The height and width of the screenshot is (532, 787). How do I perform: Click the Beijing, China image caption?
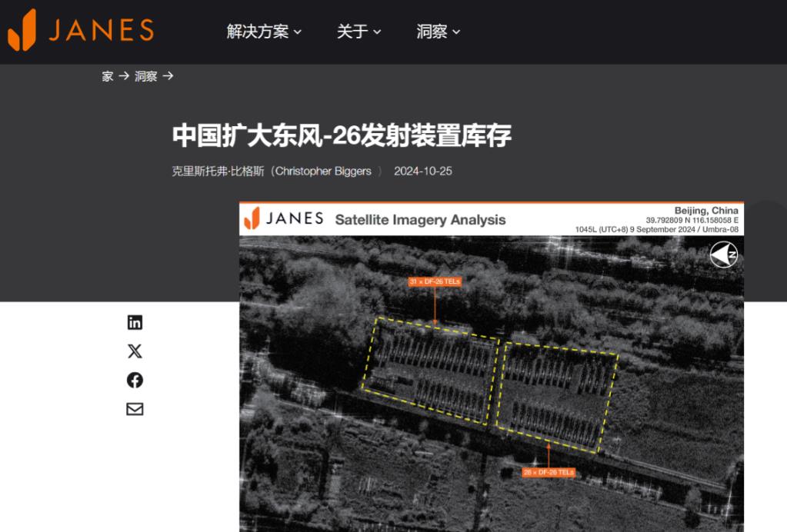[706, 211]
